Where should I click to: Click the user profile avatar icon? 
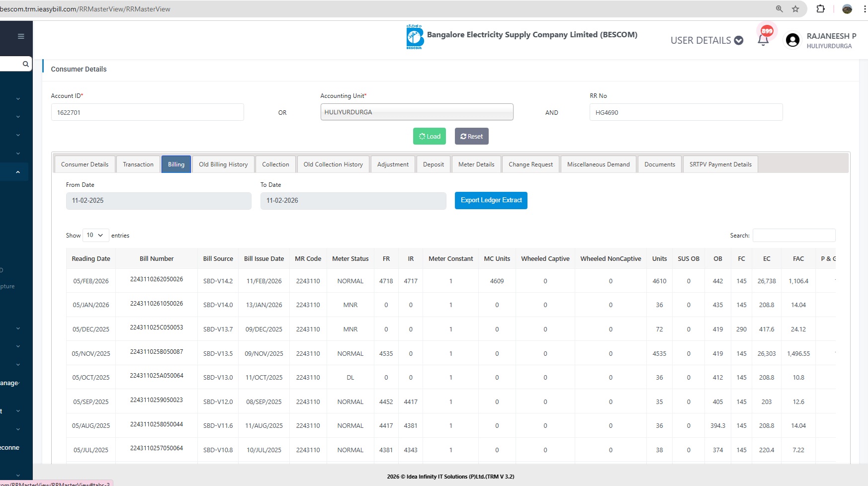click(x=792, y=40)
